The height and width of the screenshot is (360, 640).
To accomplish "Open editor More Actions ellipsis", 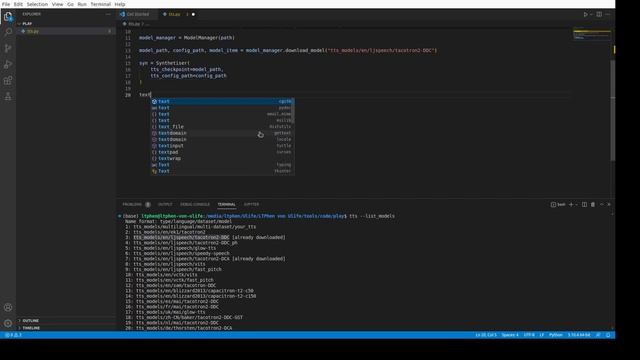I will (x=608, y=14).
